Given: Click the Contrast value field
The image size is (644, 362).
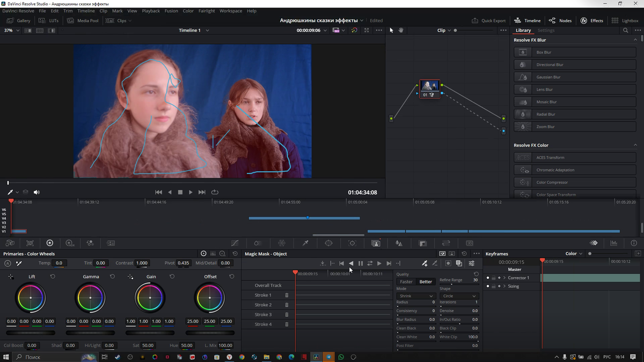Looking at the screenshot, I should [x=142, y=263].
